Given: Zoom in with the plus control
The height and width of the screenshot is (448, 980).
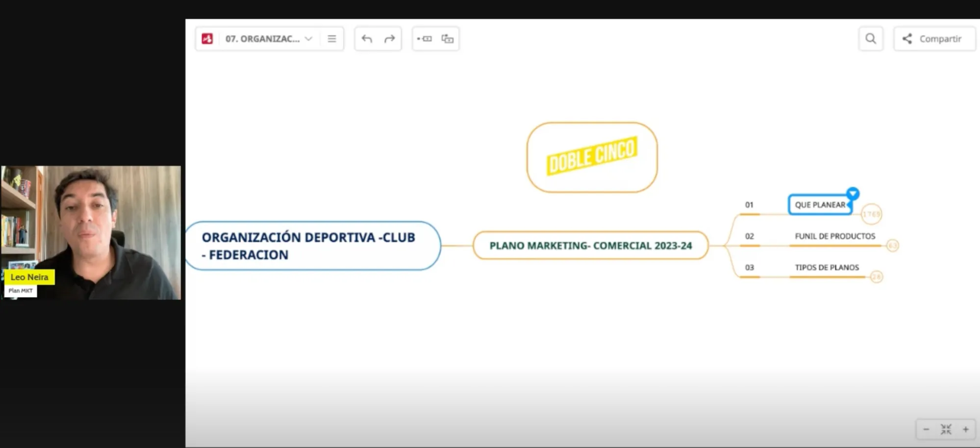Looking at the screenshot, I should tap(966, 429).
